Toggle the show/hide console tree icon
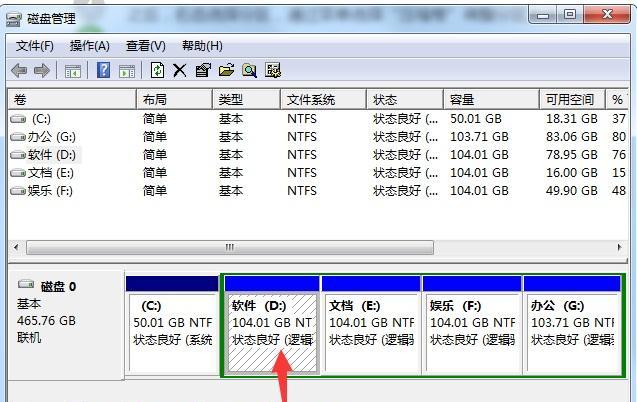The width and height of the screenshot is (637, 402). pos(73,71)
